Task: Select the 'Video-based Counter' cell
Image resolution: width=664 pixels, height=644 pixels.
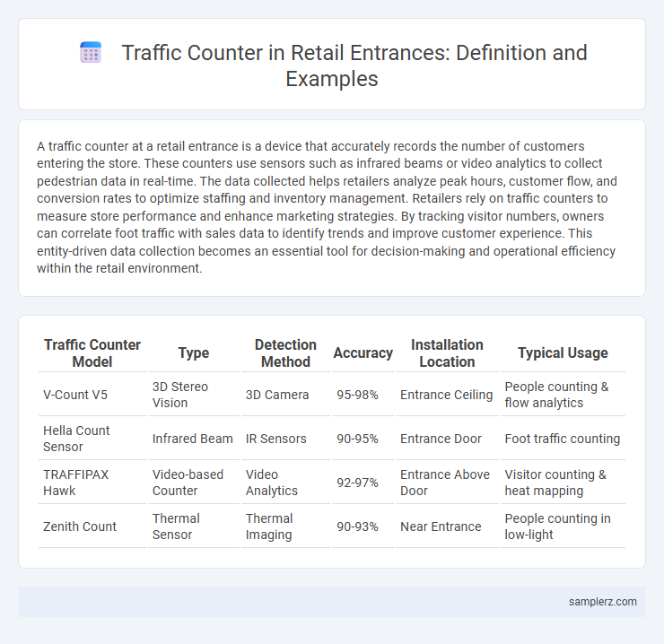Action: click(x=194, y=483)
